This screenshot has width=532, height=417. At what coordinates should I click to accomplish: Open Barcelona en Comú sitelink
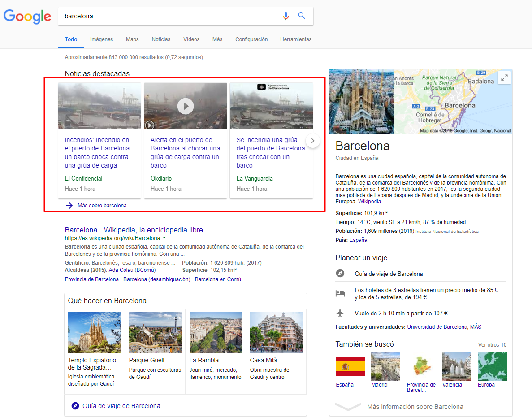[x=218, y=279]
